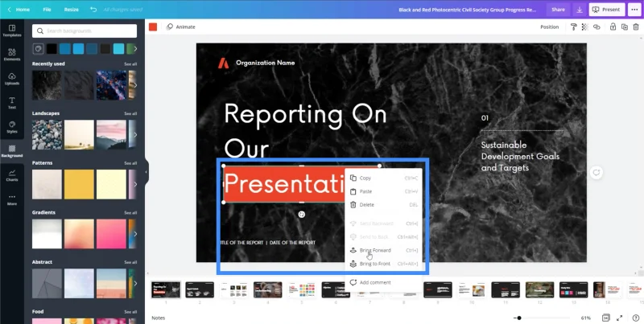
Task: Select the pebbles landscape background thumbnail
Action: (47, 134)
